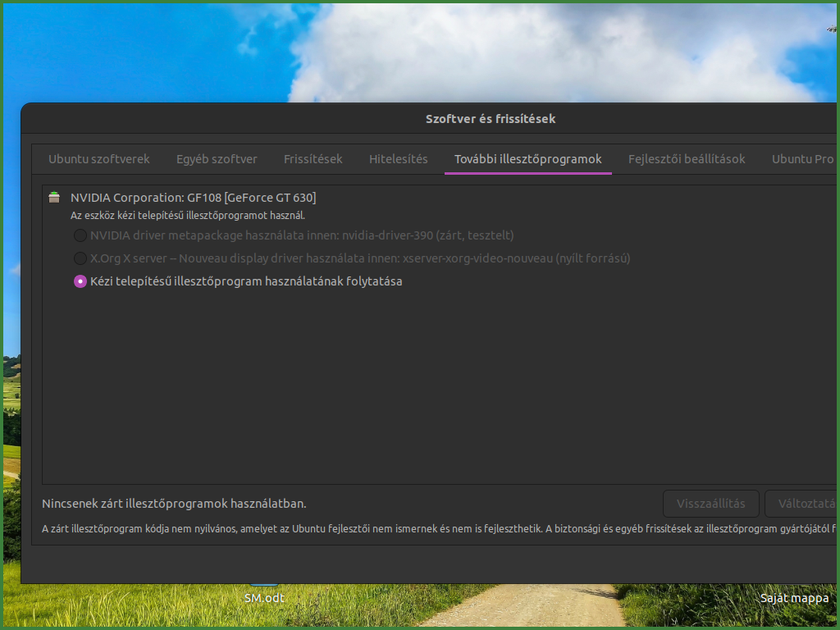Select the SM.odt desktop file

click(264, 597)
